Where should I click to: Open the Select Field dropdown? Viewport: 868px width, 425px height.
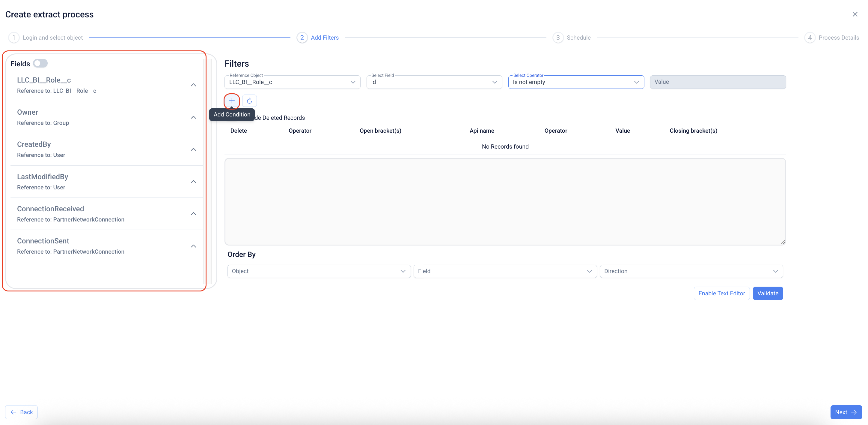coord(434,82)
